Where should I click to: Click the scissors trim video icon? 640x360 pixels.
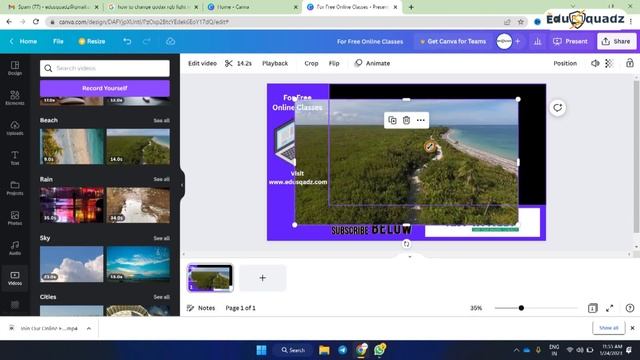click(229, 63)
